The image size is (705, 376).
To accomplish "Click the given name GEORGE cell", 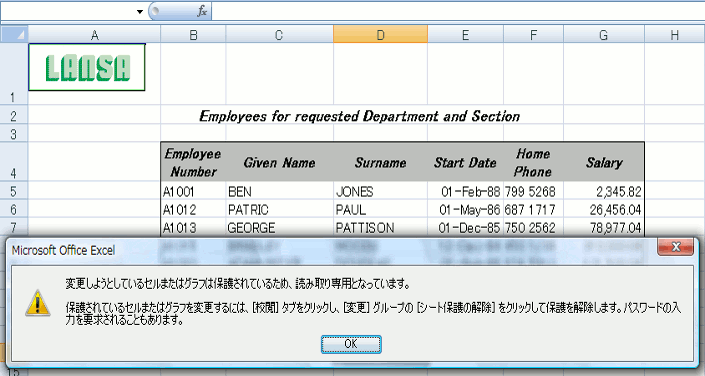I will tap(279, 228).
